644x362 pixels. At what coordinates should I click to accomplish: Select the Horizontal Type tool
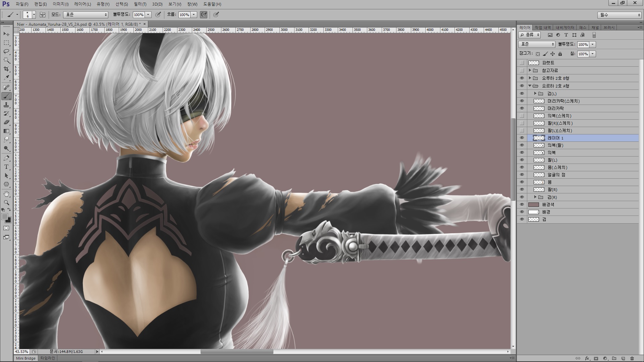click(6, 167)
